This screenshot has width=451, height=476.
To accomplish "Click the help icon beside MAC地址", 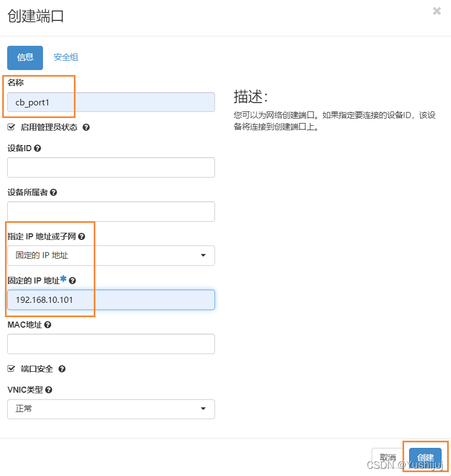I will [x=48, y=324].
